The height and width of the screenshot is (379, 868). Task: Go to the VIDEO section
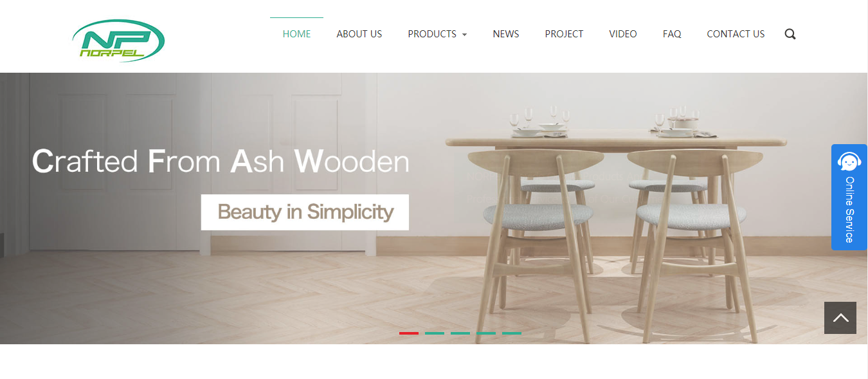[x=623, y=34]
